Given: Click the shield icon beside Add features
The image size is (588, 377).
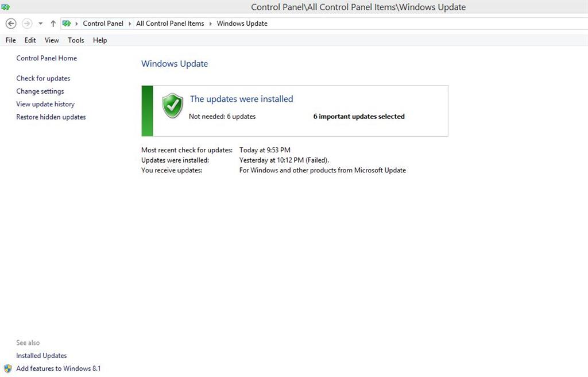Looking at the screenshot, I should coord(8,368).
